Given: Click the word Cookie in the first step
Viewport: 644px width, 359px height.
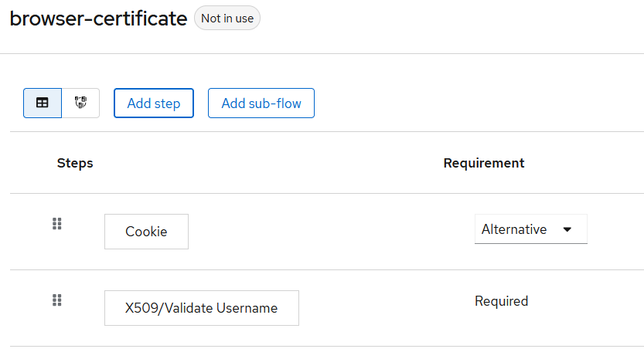Looking at the screenshot, I should [x=146, y=232].
